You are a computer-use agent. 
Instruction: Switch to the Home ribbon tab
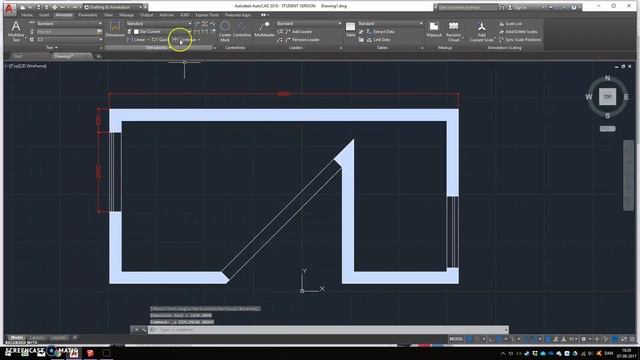click(x=27, y=15)
